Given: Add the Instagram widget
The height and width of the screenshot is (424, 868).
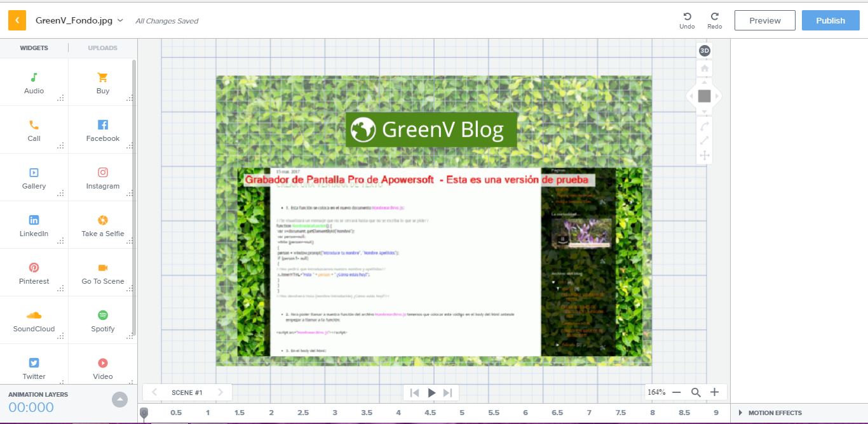Looking at the screenshot, I should (102, 178).
